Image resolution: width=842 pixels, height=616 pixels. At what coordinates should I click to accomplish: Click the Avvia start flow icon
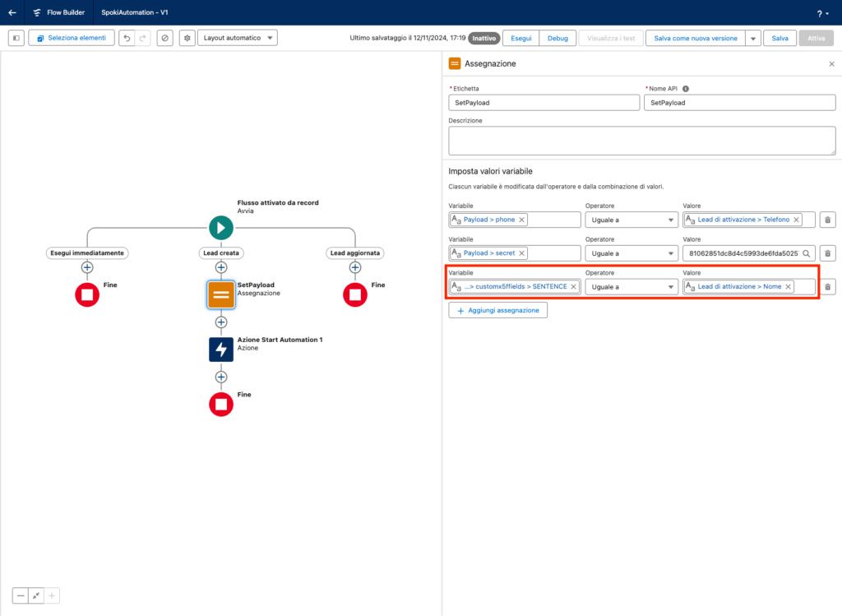(x=220, y=228)
